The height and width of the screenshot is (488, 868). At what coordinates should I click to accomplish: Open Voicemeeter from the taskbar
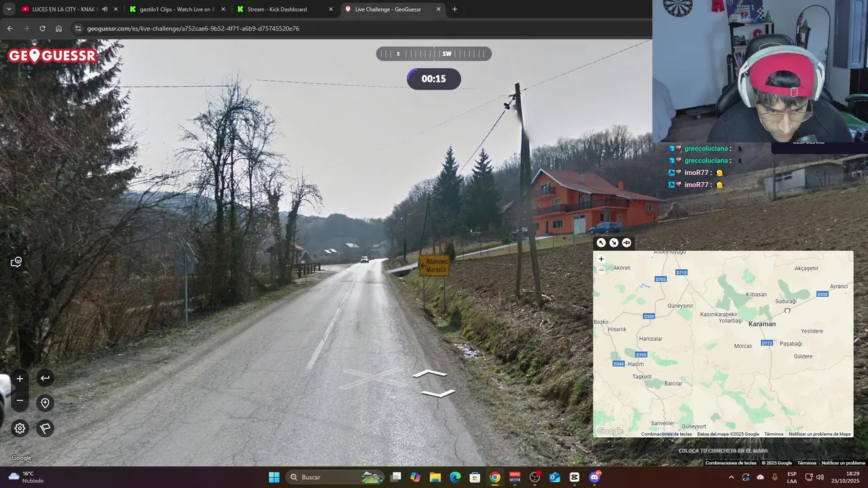coord(515,477)
